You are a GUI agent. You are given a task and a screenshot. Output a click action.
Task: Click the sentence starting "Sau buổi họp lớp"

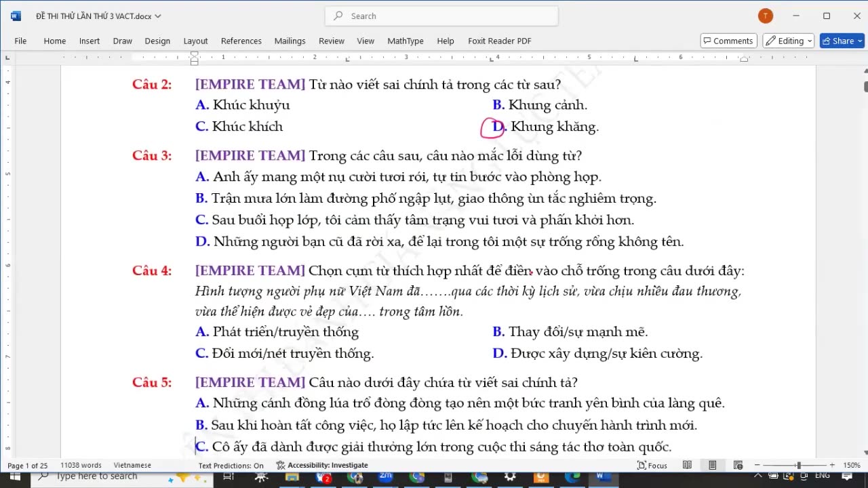[x=423, y=220]
